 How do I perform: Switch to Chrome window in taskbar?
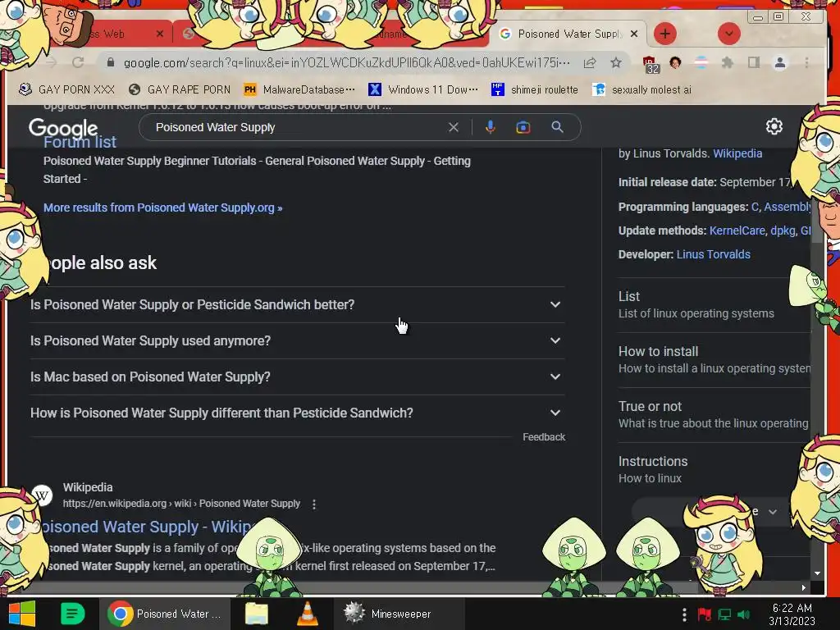pos(165,614)
